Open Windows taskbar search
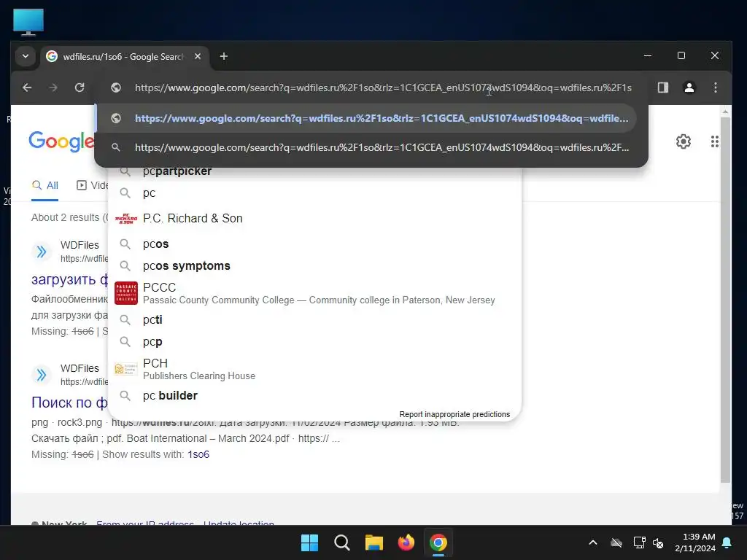747x560 pixels. 341,542
